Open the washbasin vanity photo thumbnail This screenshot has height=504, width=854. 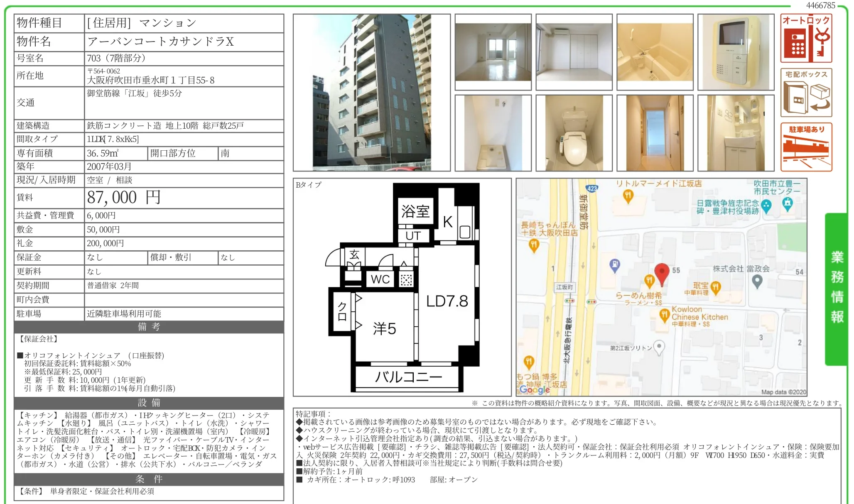pyautogui.click(x=736, y=133)
